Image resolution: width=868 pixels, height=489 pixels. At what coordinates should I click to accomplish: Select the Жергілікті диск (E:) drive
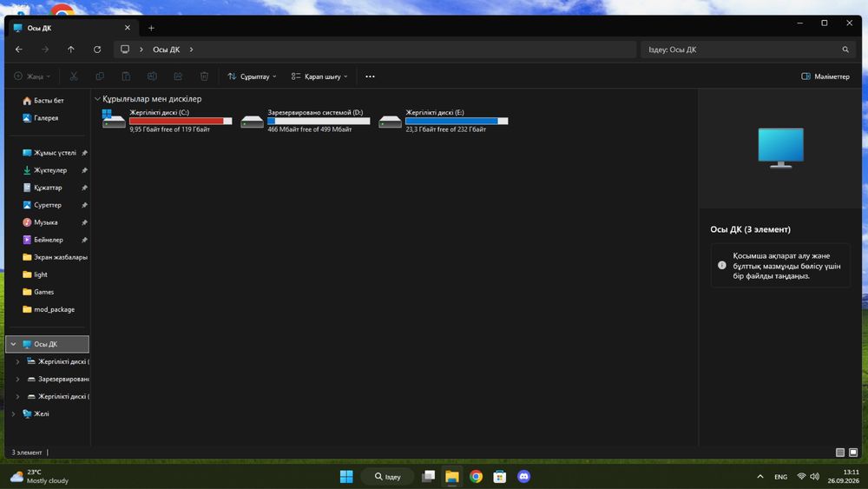coord(444,121)
